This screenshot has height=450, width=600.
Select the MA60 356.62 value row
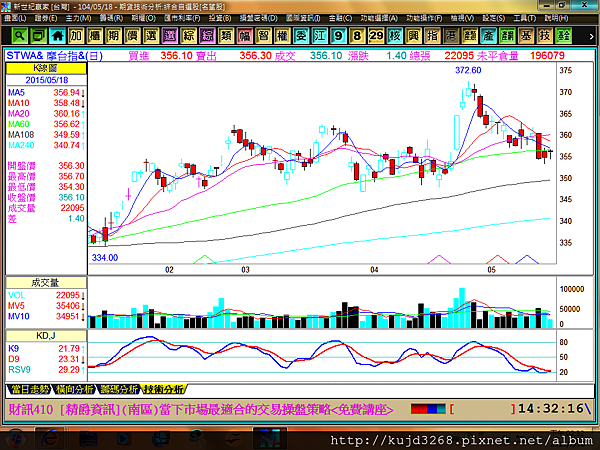(x=46, y=124)
